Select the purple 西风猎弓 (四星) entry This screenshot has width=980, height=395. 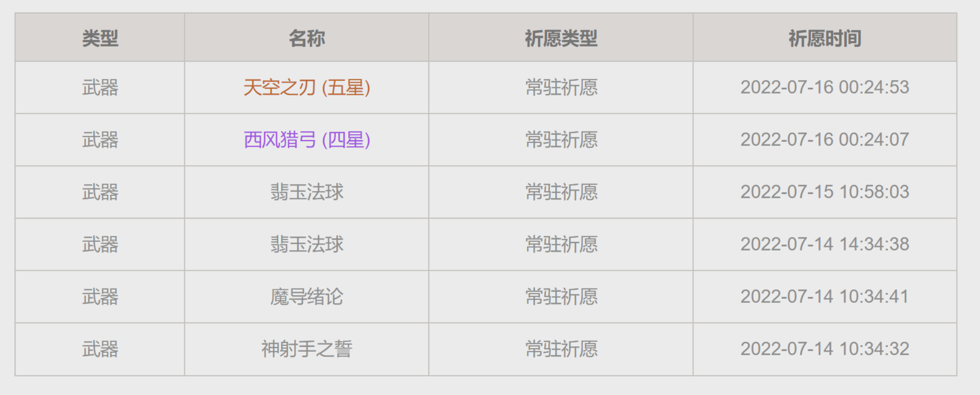click(x=306, y=140)
